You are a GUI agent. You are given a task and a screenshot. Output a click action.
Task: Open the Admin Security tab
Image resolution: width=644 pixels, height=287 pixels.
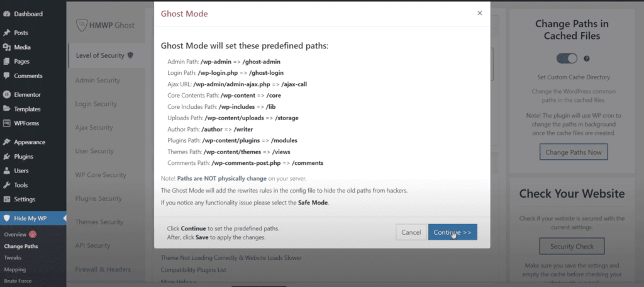click(x=98, y=81)
